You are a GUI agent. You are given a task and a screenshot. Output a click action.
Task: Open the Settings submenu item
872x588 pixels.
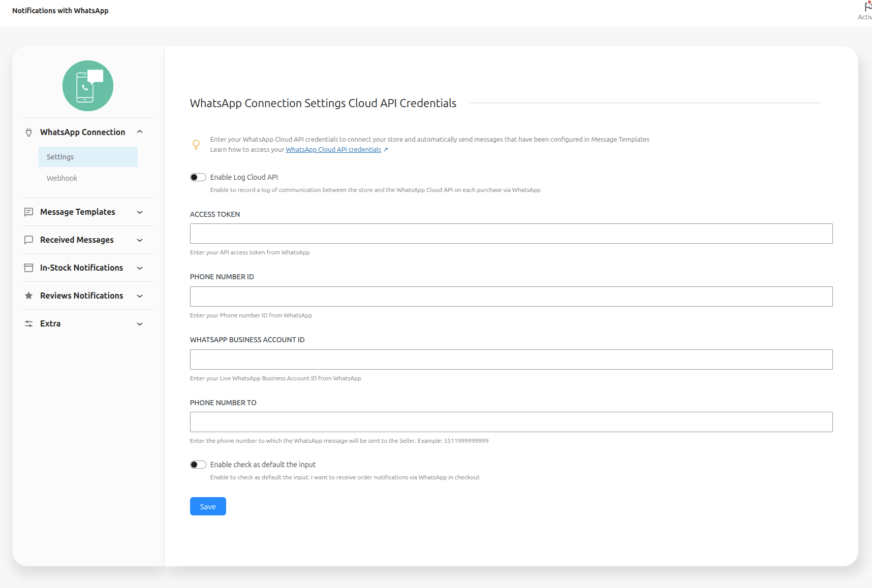point(88,157)
